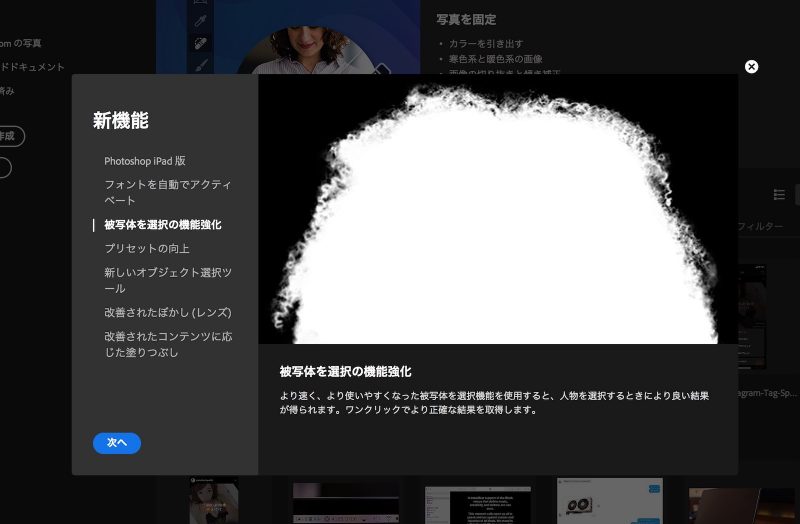Viewport: 800px width, 524px height.
Task: Click the 次へ button
Action: click(x=117, y=443)
